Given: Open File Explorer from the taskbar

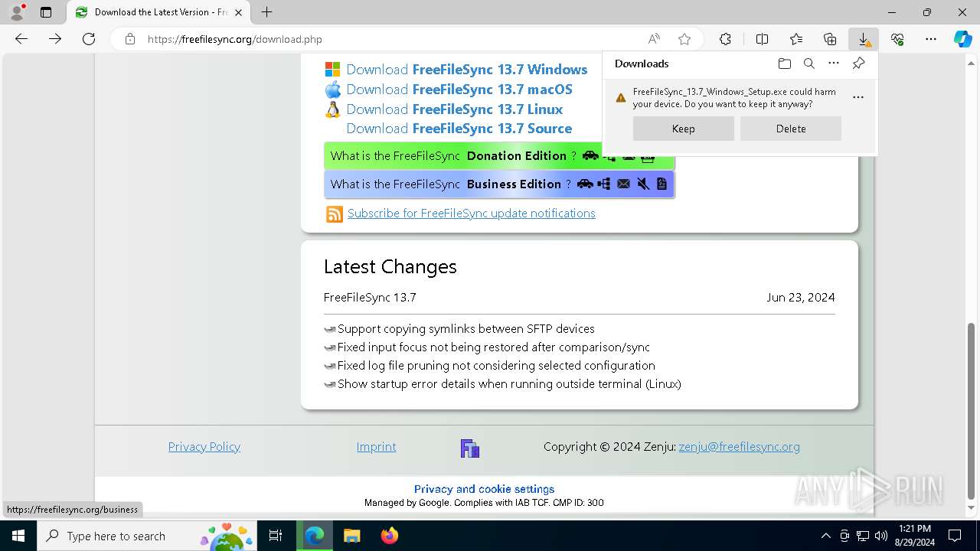Looking at the screenshot, I should [x=351, y=536].
